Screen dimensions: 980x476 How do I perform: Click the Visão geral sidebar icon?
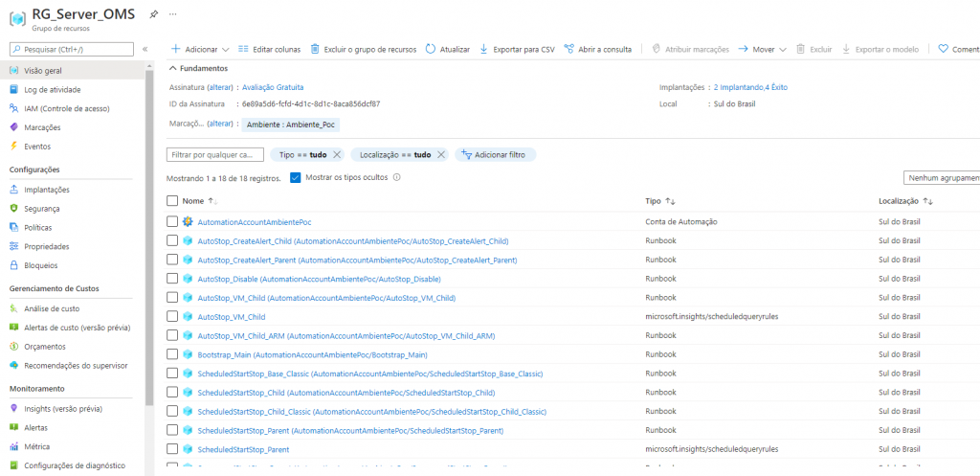[x=13, y=71]
